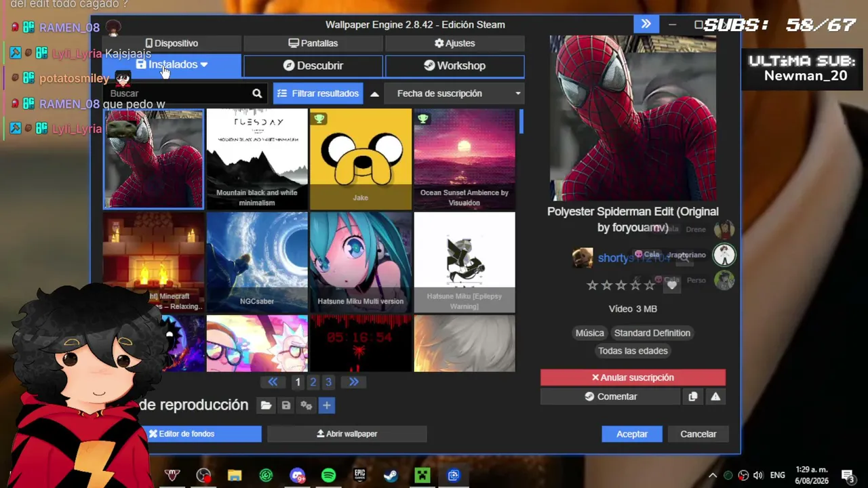Open Ajustes settings

click(x=454, y=43)
